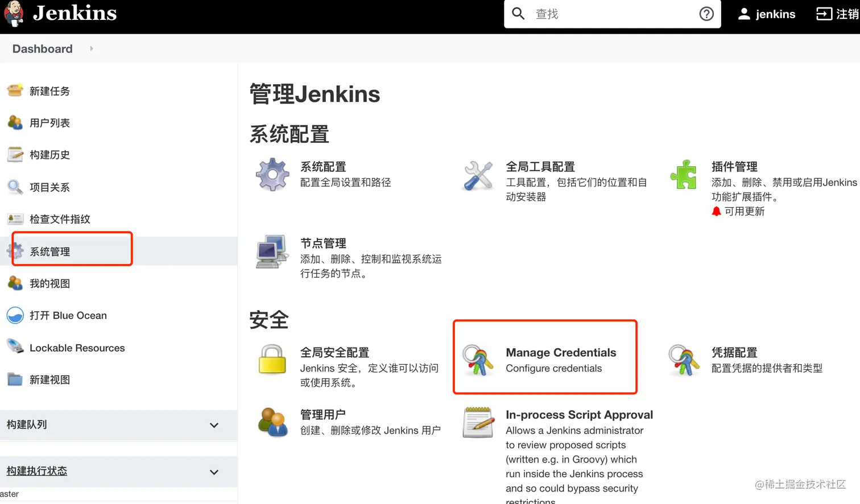Select the computer icon for 节点管理
This screenshot has width=860, height=504.
pos(272,251)
